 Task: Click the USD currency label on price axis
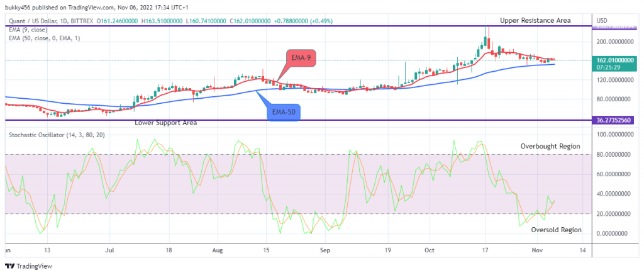click(x=602, y=21)
